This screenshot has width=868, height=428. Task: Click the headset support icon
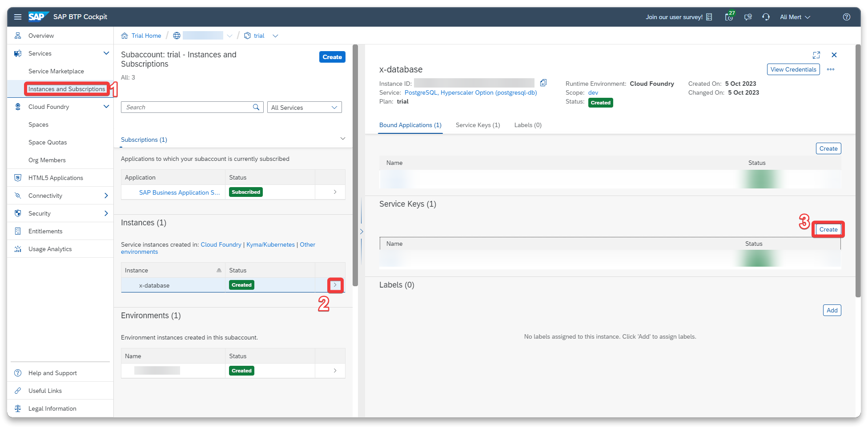click(766, 17)
